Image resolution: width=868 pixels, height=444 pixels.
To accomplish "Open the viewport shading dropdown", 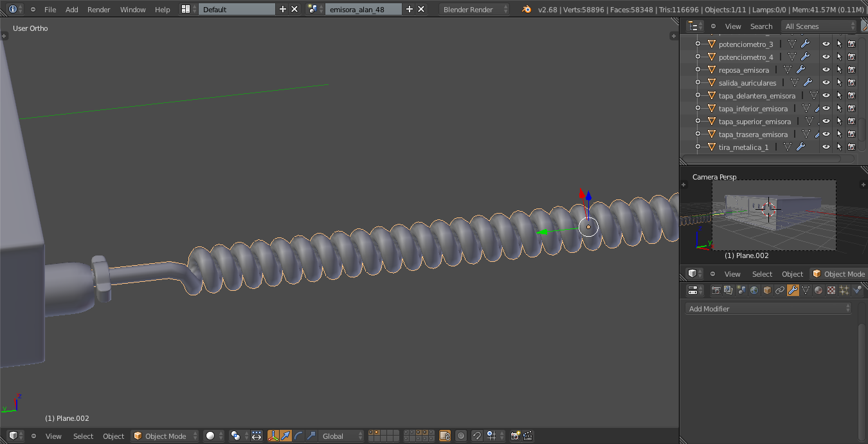I will pos(213,436).
